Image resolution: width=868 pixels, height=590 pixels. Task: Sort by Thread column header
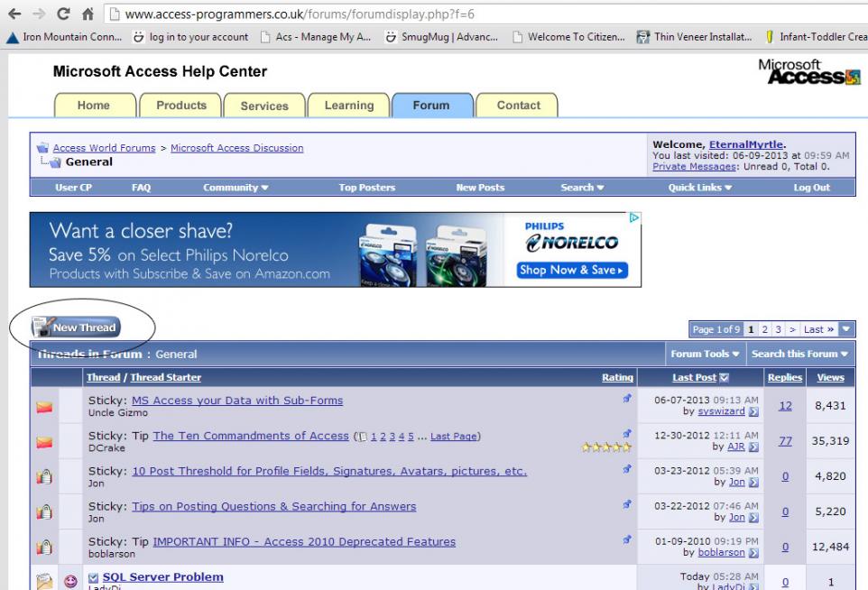point(104,377)
